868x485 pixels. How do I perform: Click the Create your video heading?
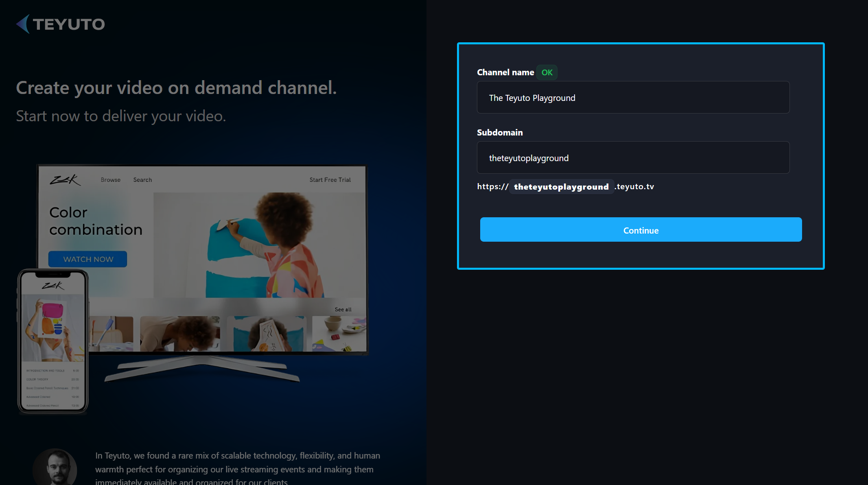(x=176, y=88)
